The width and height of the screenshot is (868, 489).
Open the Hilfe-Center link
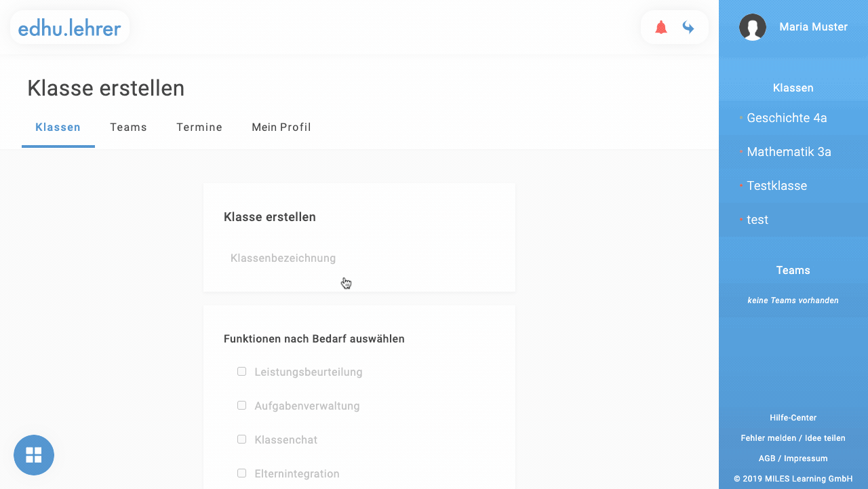pos(793,418)
